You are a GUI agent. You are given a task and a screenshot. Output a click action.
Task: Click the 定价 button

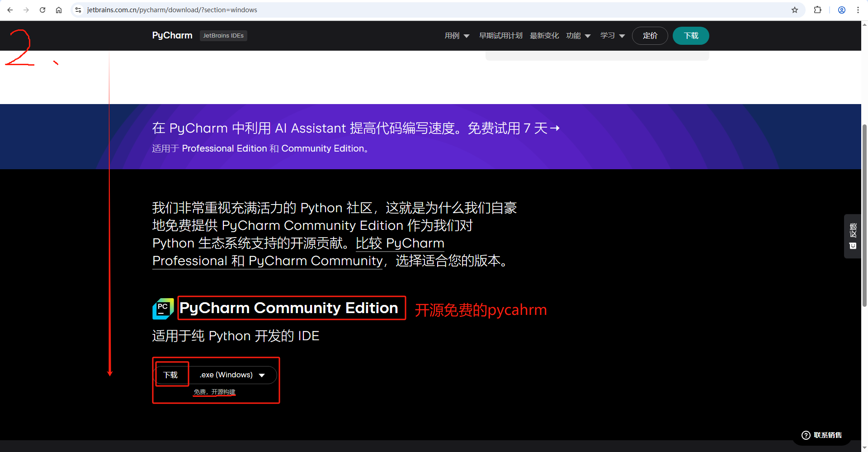pos(650,36)
